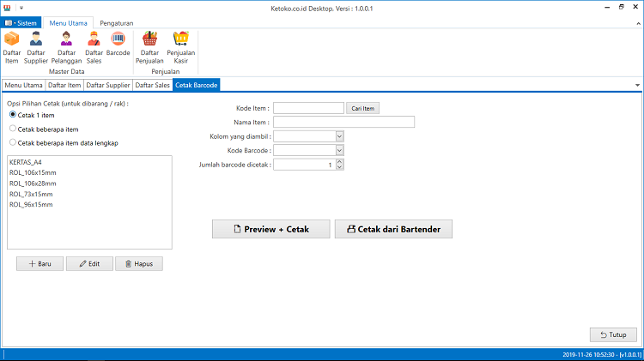Switch to Menu Utama ribbon tab
The image size is (644, 361).
(x=68, y=23)
